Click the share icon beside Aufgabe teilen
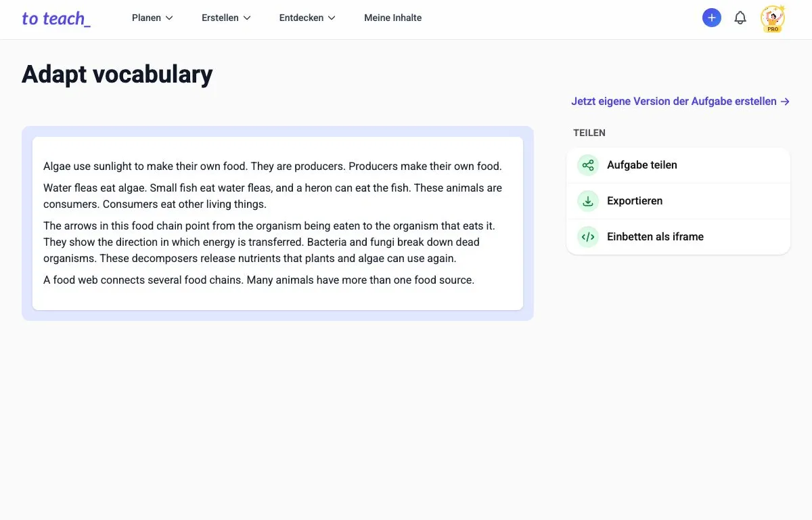812x520 pixels. [x=588, y=165]
